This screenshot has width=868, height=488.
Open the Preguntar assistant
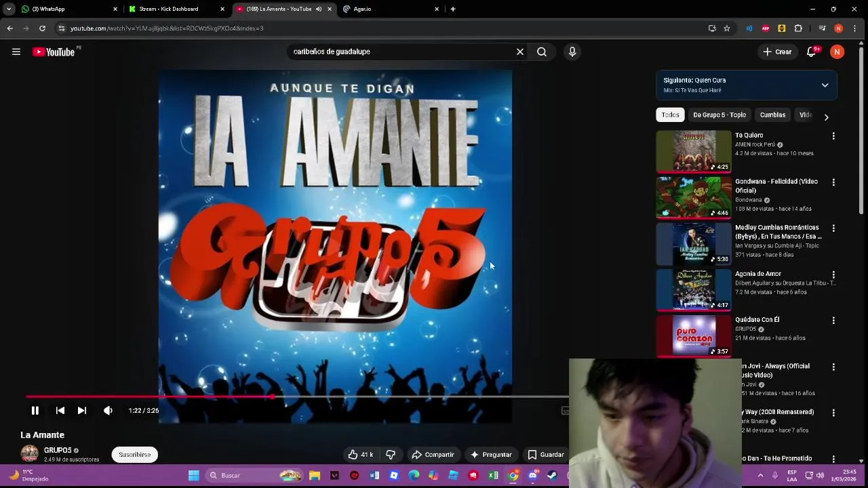point(491,454)
